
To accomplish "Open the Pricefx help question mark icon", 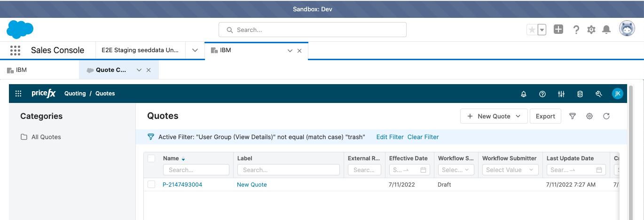I will click(x=542, y=94).
